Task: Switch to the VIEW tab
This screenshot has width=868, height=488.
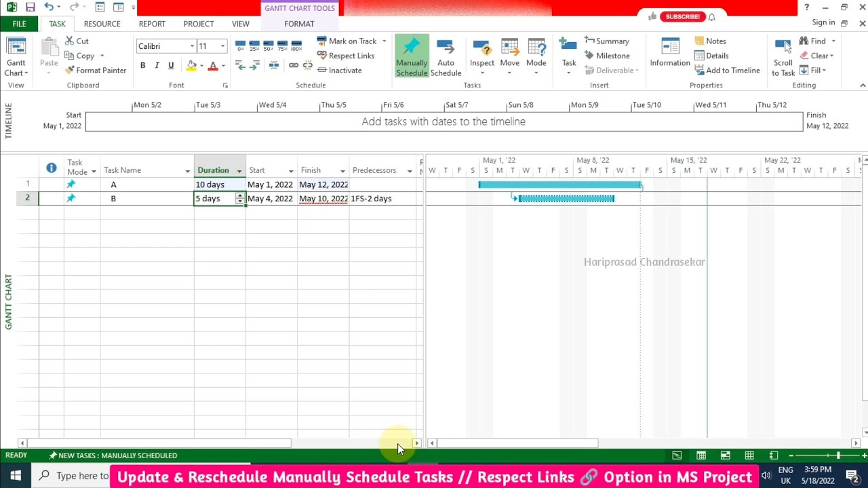Action: (241, 24)
